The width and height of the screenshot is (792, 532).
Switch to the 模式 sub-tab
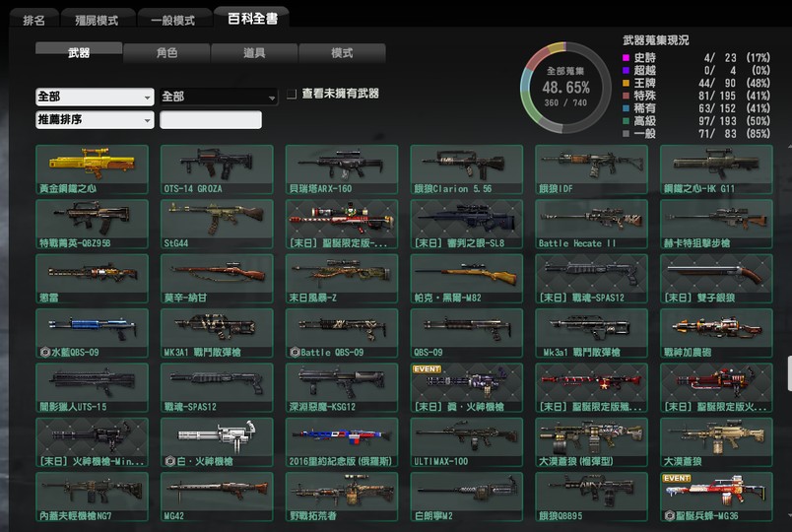[x=342, y=52]
